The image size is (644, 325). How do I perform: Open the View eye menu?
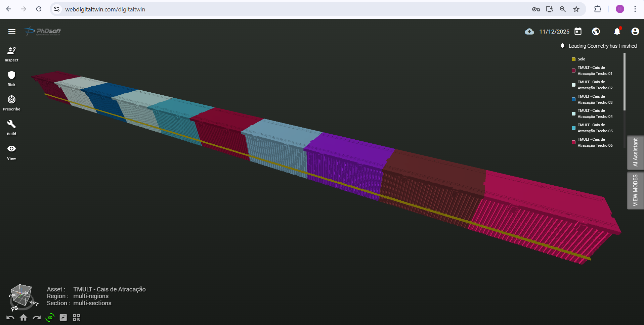click(11, 152)
